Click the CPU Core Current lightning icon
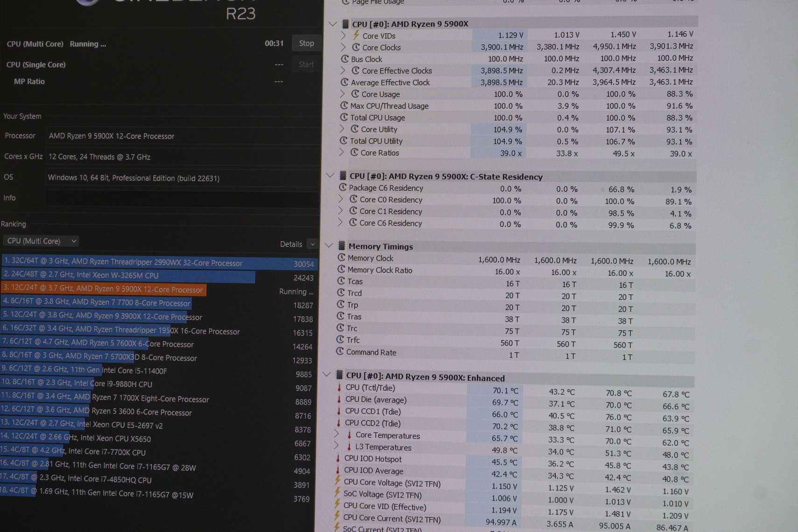The width and height of the screenshot is (798, 532). click(337, 517)
